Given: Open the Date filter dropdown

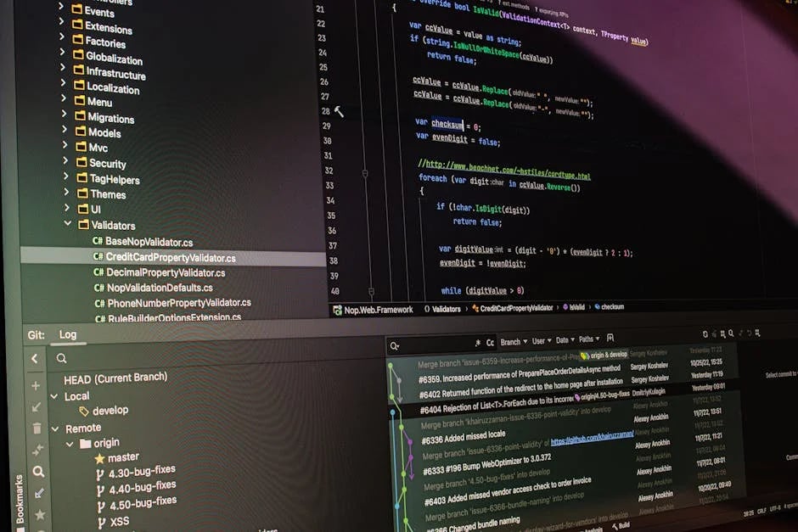Looking at the screenshot, I should point(565,339).
